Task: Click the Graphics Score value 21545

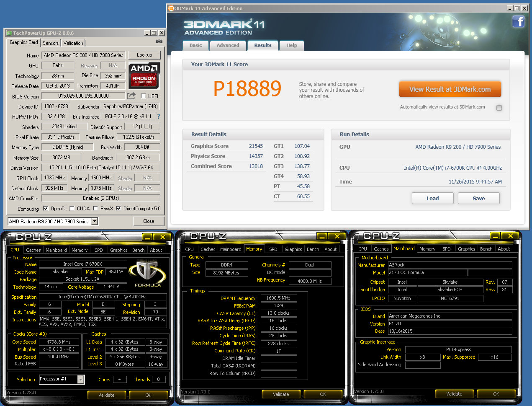Action: tap(256, 146)
